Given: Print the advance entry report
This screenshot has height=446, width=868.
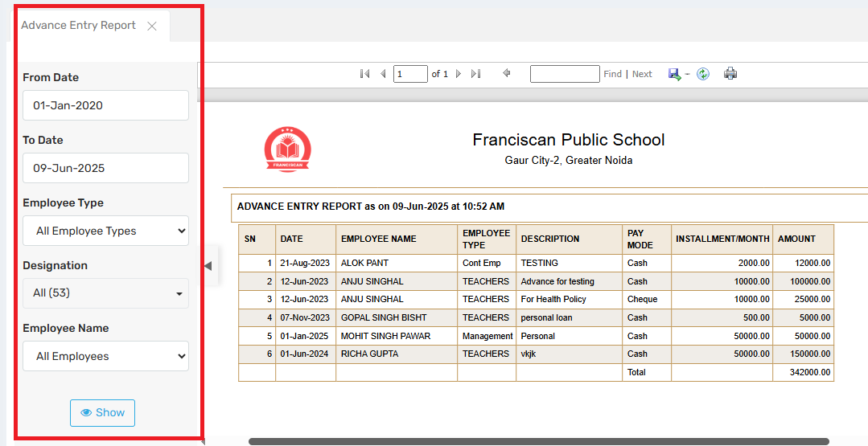Looking at the screenshot, I should pos(730,73).
